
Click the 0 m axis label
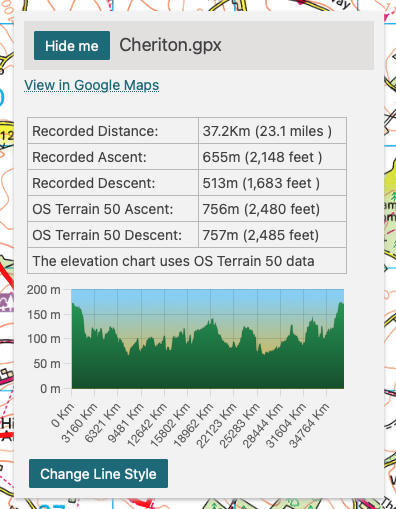[50, 389]
